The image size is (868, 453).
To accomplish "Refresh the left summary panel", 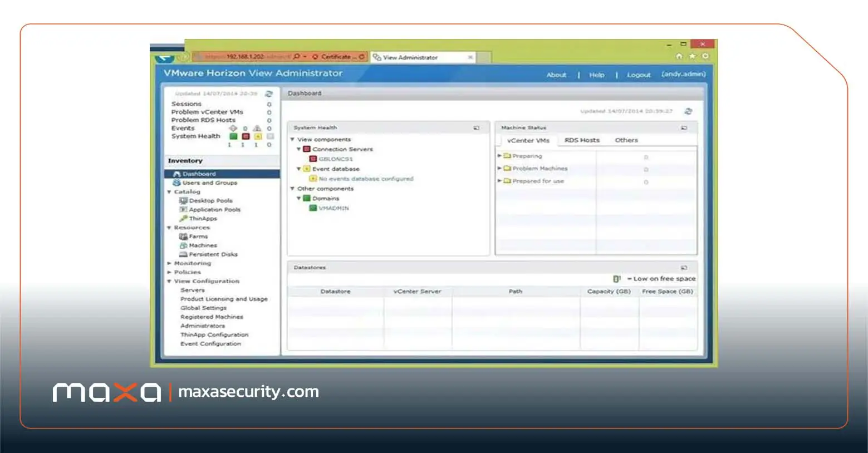I will [269, 93].
